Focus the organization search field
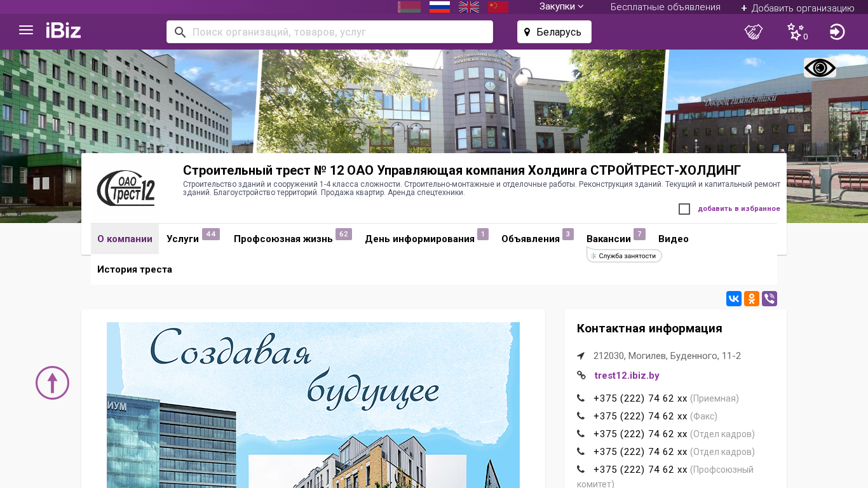868x488 pixels. point(330,32)
